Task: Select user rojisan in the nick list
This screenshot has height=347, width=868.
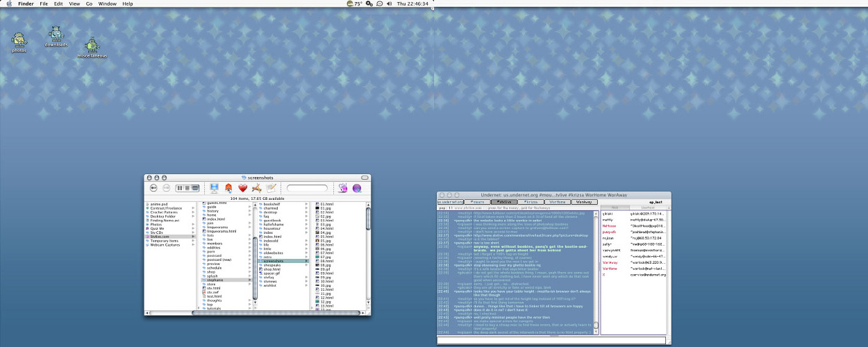Action: pos(608,237)
